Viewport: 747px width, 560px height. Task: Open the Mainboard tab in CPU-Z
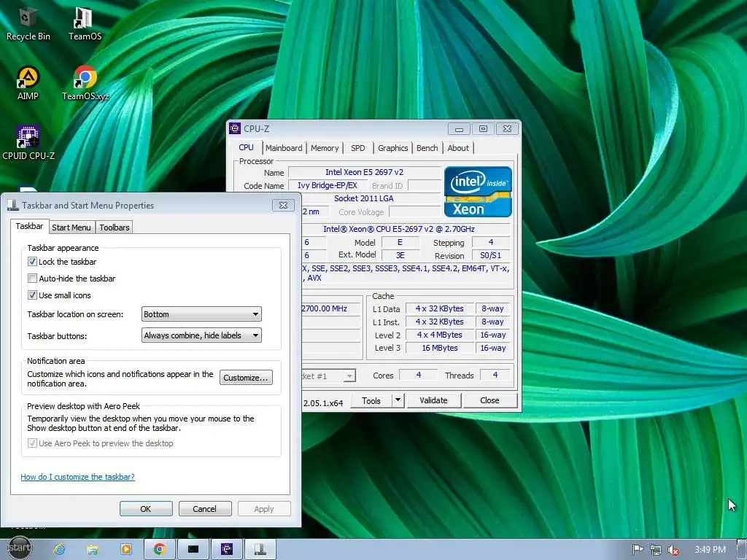tap(284, 148)
